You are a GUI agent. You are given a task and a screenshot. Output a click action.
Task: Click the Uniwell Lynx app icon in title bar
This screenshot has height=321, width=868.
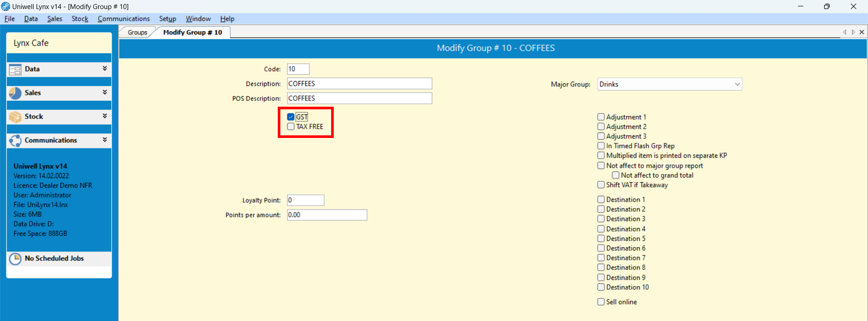(6, 7)
